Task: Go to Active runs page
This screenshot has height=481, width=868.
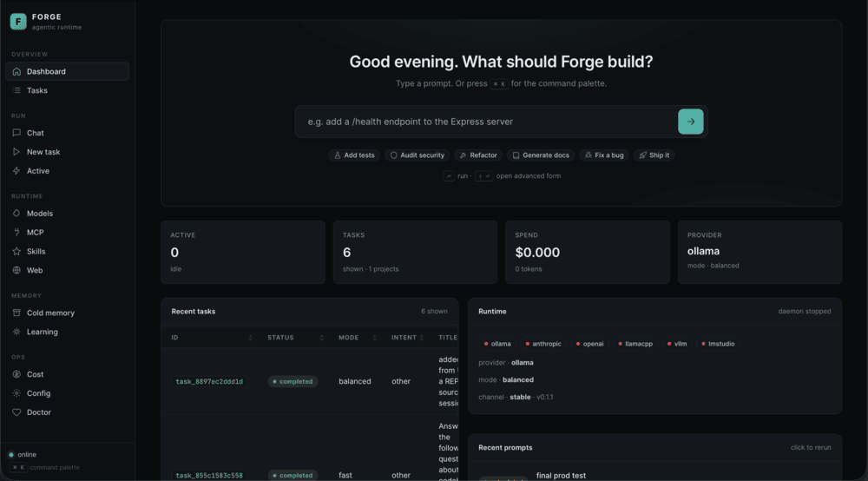Action: click(x=67, y=171)
